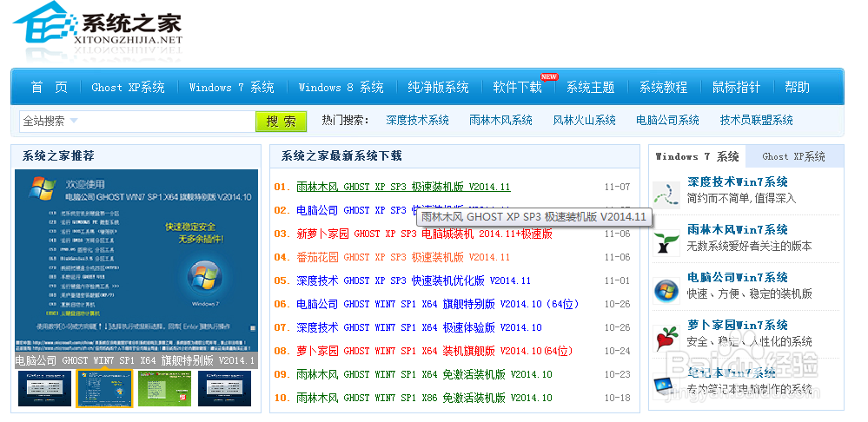
Task: Open hot search 电脑公司系统
Action: pos(667,120)
